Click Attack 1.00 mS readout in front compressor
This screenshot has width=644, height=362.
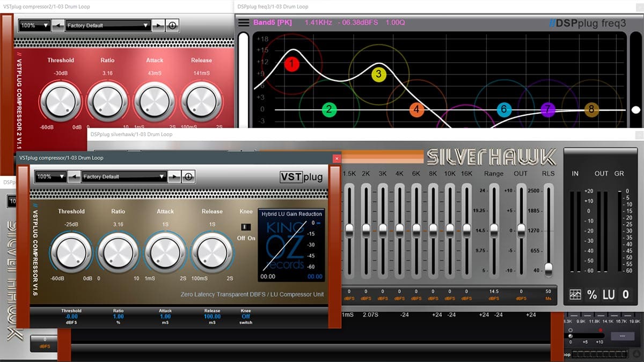click(165, 316)
